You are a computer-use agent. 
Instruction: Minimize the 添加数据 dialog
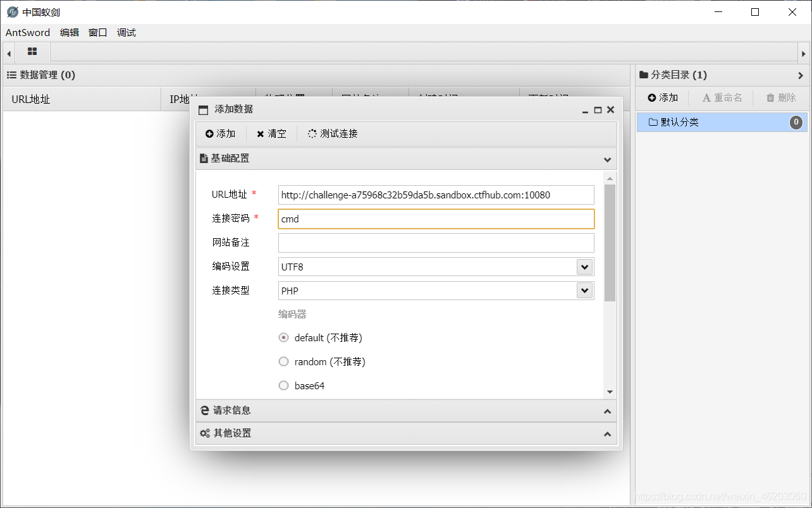[x=586, y=110]
